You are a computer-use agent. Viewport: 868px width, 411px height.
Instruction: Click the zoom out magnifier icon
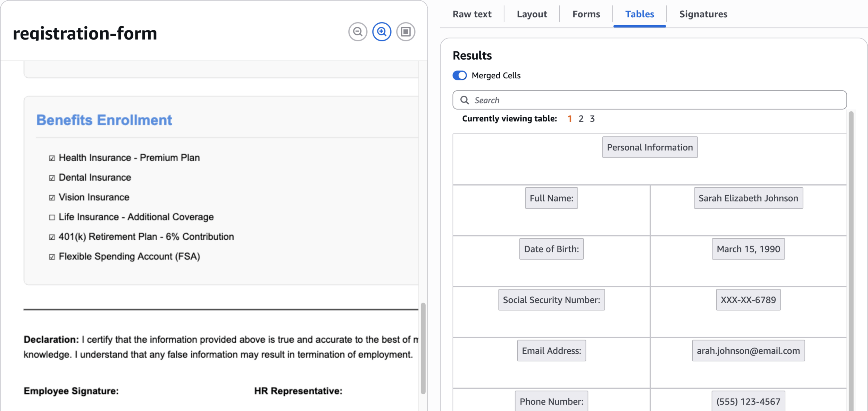click(358, 32)
